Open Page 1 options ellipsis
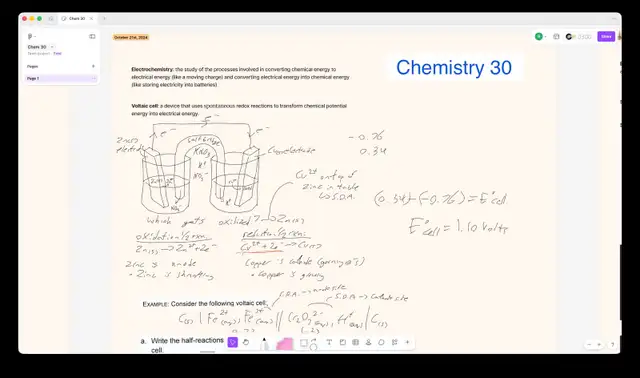 (93, 78)
